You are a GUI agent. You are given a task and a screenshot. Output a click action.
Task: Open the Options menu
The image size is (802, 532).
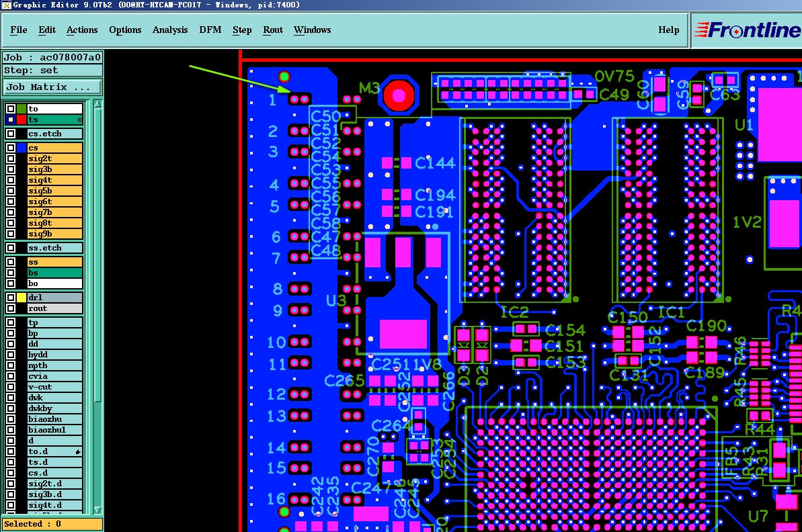click(x=125, y=30)
